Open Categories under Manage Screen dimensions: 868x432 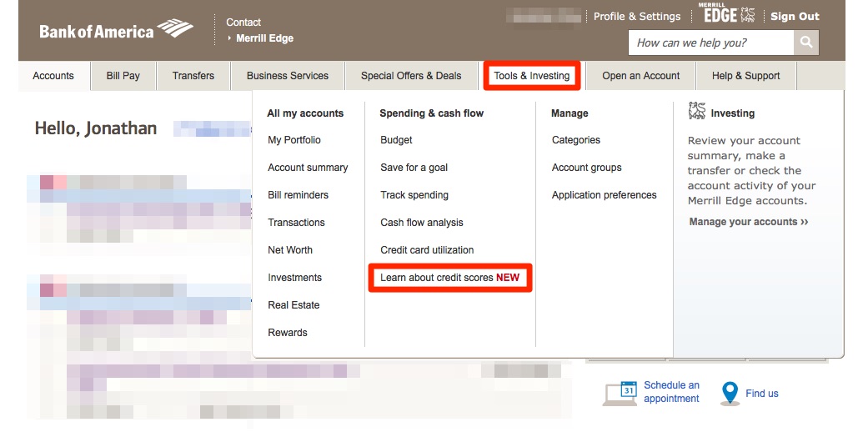click(576, 140)
